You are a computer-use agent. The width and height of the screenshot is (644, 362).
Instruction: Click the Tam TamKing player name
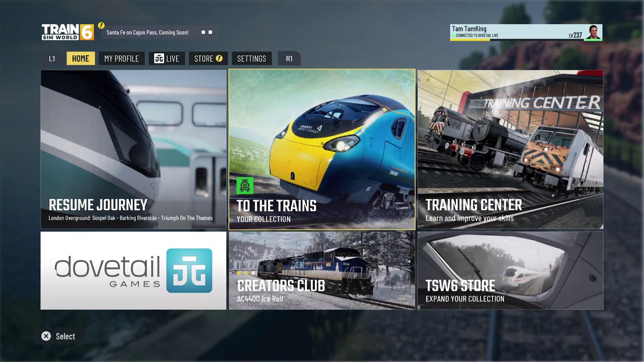(469, 29)
